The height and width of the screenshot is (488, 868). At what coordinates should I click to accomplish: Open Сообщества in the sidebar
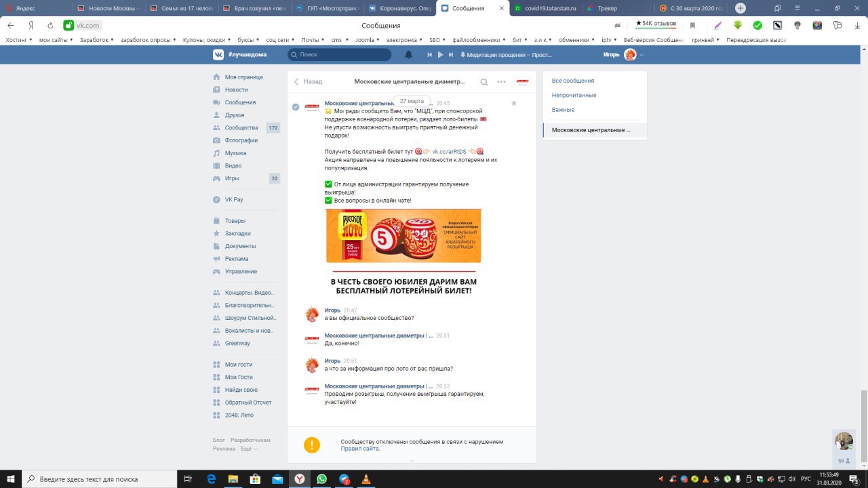pos(241,127)
